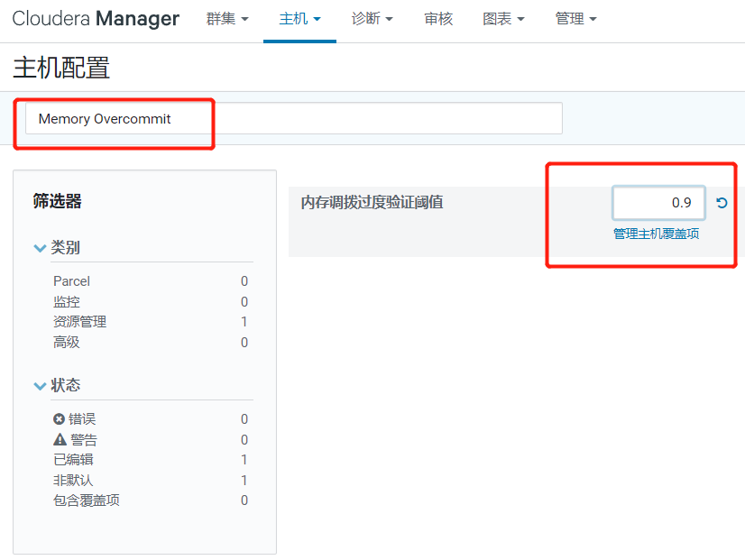745x560 pixels.
Task: Click the error status icon in filters
Action: (x=60, y=418)
